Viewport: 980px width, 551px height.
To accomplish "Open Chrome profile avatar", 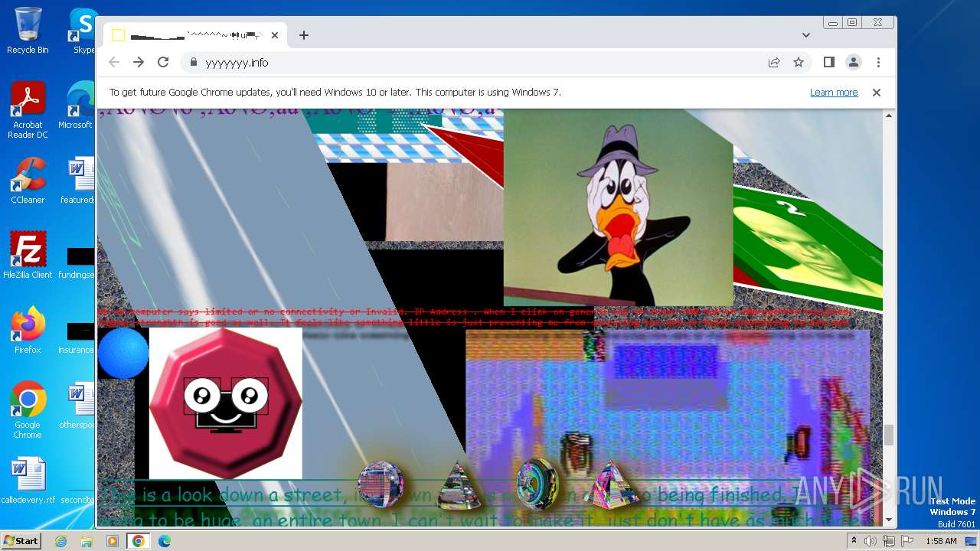I will [853, 63].
